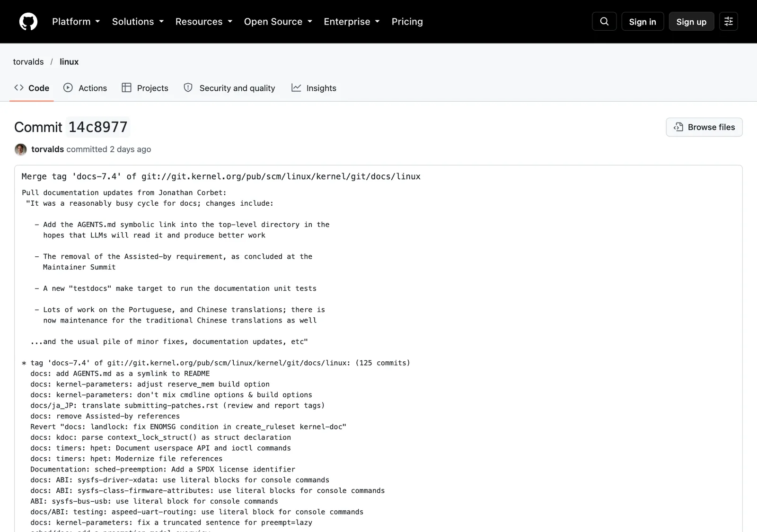Click the Security shield icon

click(x=188, y=87)
